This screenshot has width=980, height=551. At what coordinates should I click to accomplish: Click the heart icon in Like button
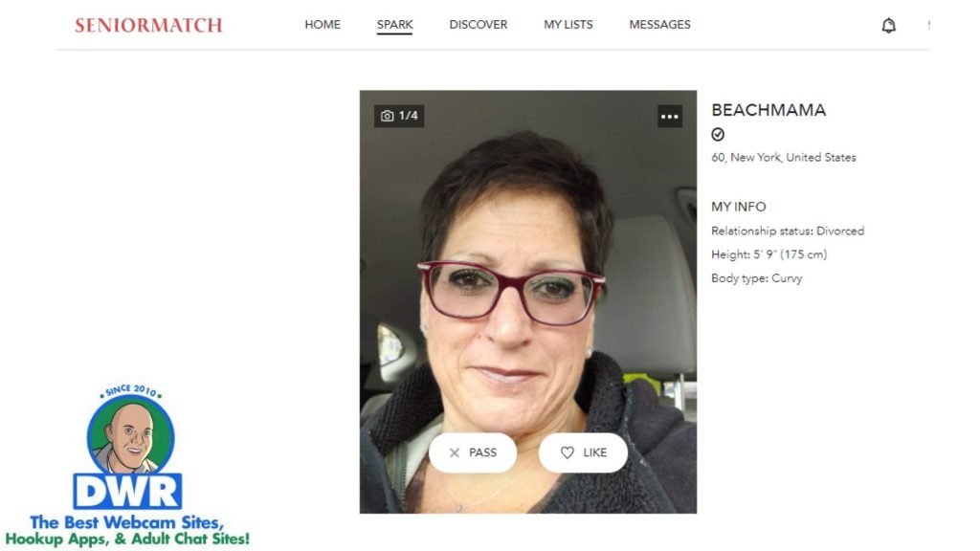(x=567, y=452)
